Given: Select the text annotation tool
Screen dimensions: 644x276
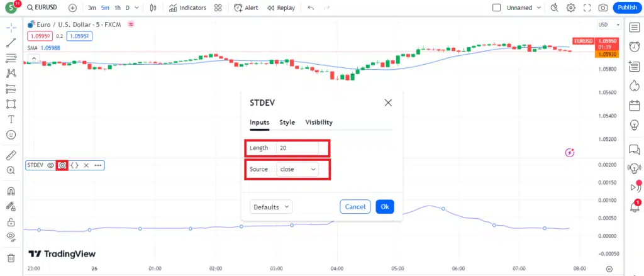Looking at the screenshot, I should point(11,119).
